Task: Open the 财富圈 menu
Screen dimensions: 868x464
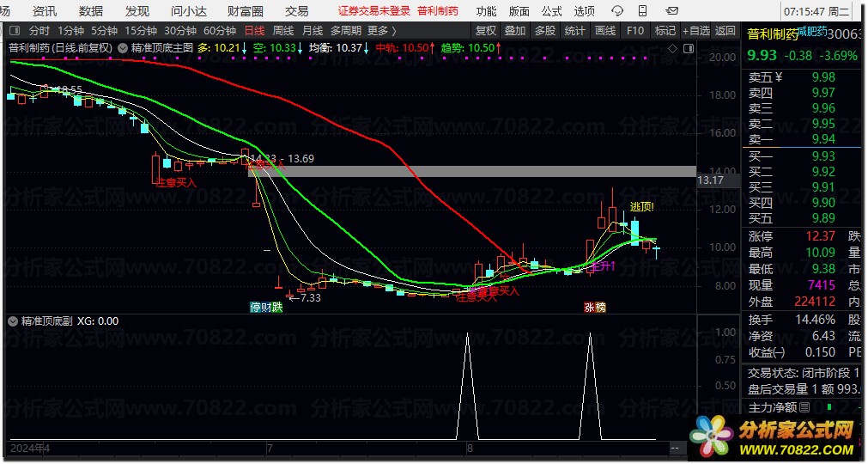Action: pos(246,10)
